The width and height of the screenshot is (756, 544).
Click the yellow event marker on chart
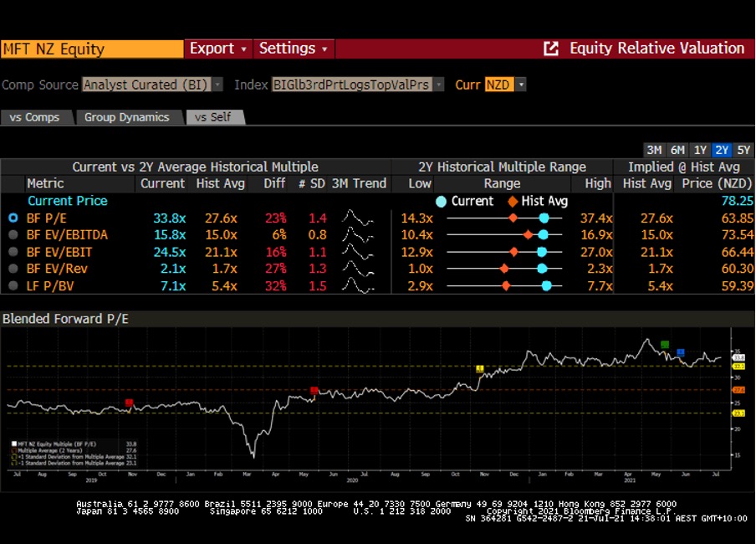pyautogui.click(x=480, y=368)
